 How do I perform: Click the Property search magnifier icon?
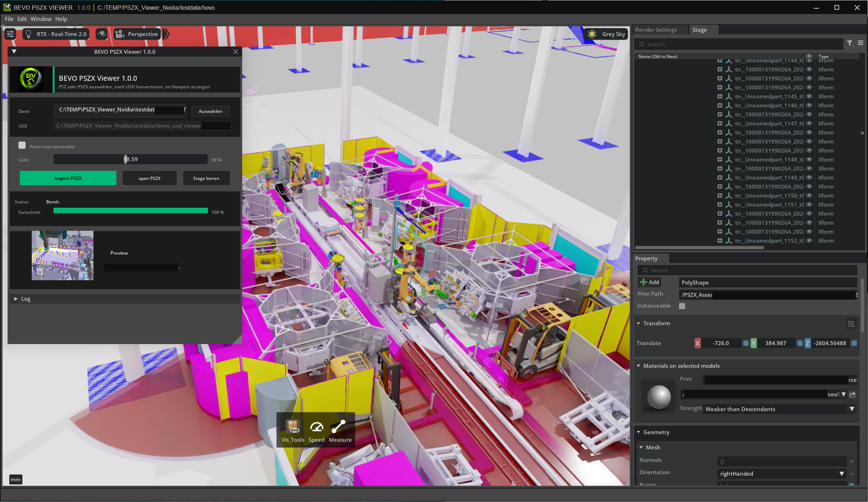point(645,270)
